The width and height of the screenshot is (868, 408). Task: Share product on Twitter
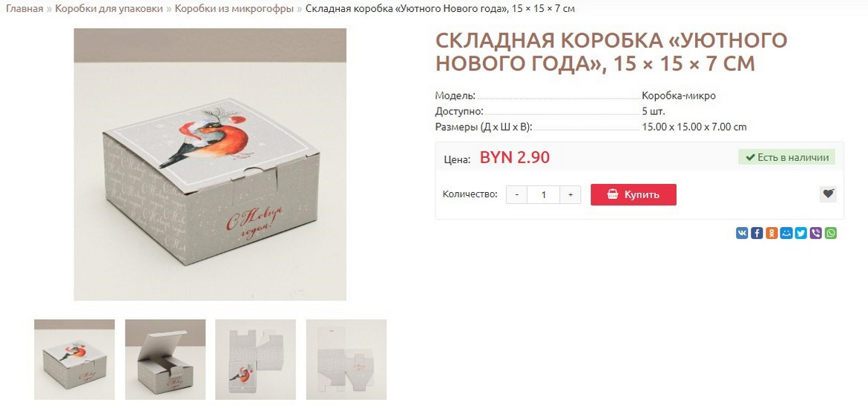pos(801,233)
